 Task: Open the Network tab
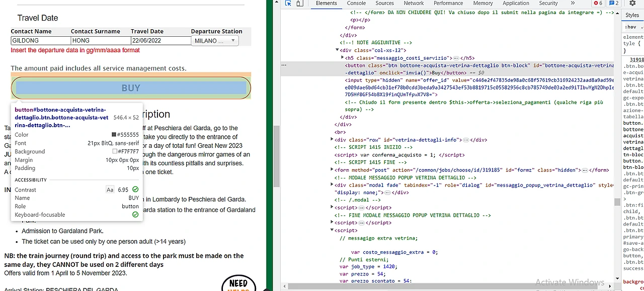(414, 3)
